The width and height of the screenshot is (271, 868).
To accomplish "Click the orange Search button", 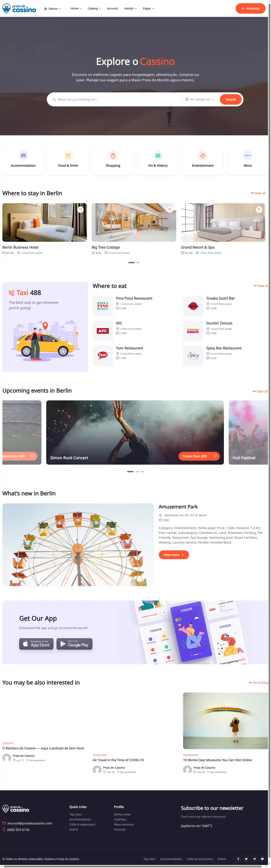I will coord(231,99).
